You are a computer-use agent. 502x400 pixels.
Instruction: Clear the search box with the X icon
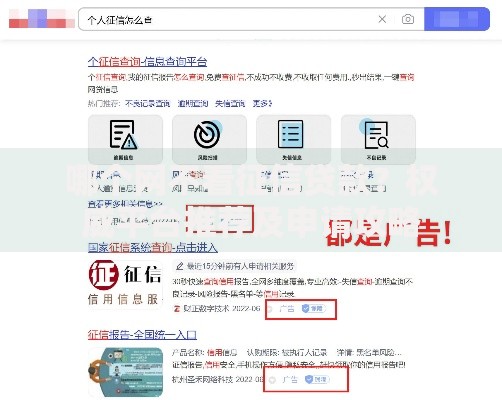point(382,19)
